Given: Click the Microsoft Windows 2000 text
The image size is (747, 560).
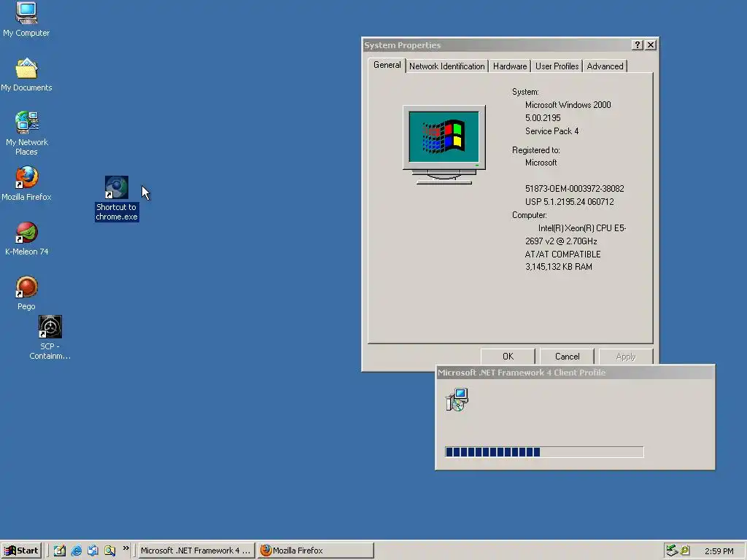Looking at the screenshot, I should 568,105.
